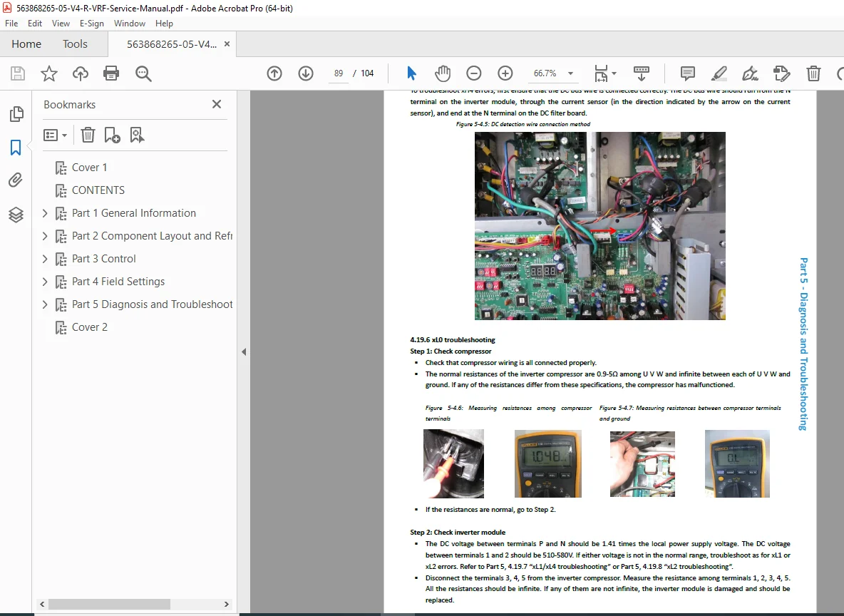Open the Sign document pen tool
Screen dimensions: 844x616
(x=751, y=73)
